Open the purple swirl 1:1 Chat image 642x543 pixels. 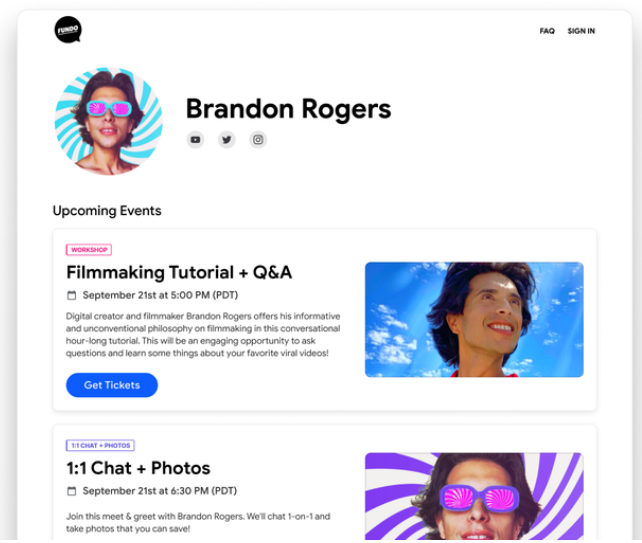coord(474,496)
